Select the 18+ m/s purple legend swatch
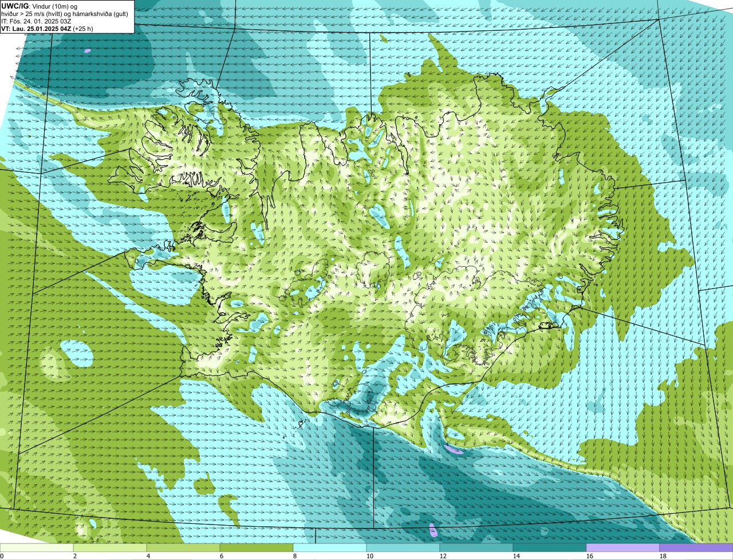The image size is (733, 560). tap(696, 547)
